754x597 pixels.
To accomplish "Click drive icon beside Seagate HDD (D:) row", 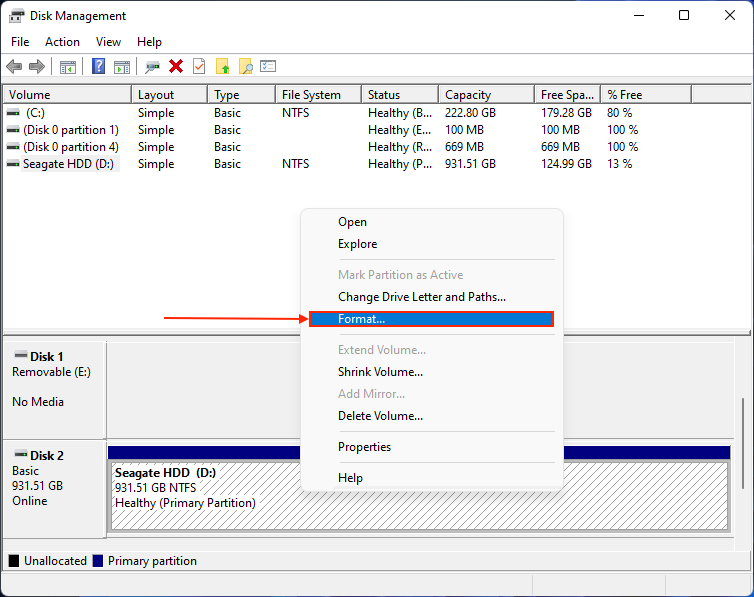I will pos(13,164).
